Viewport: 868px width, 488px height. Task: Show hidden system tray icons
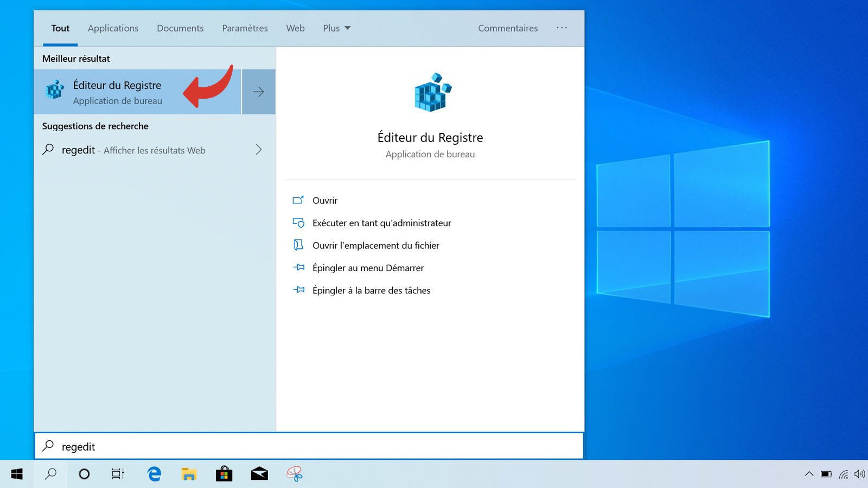(809, 474)
